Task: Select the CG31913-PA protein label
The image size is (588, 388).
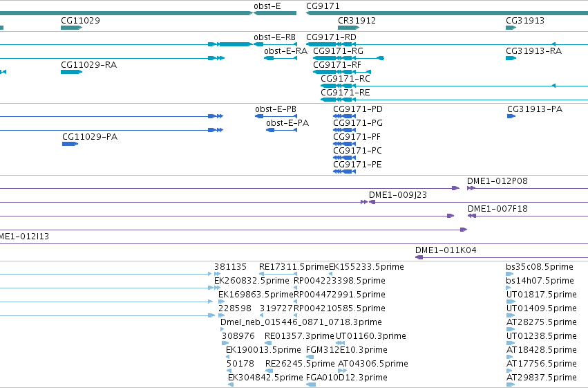Action: coord(535,109)
